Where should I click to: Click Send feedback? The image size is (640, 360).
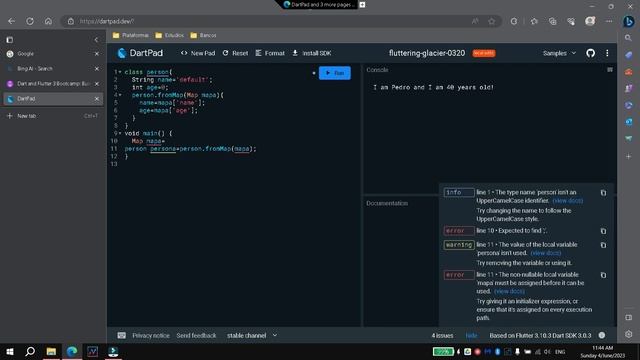[x=196, y=336]
